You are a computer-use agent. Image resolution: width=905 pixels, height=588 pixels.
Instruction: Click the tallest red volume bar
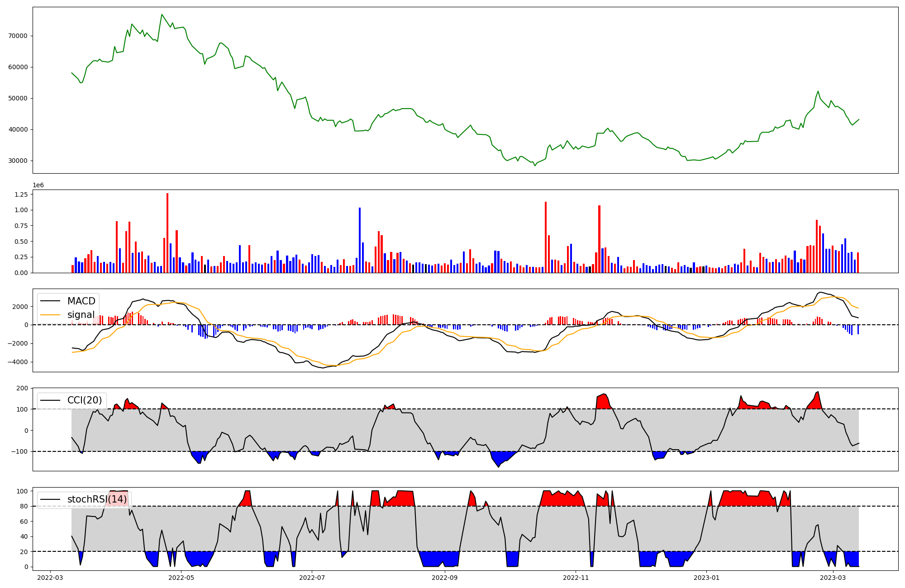(167, 233)
